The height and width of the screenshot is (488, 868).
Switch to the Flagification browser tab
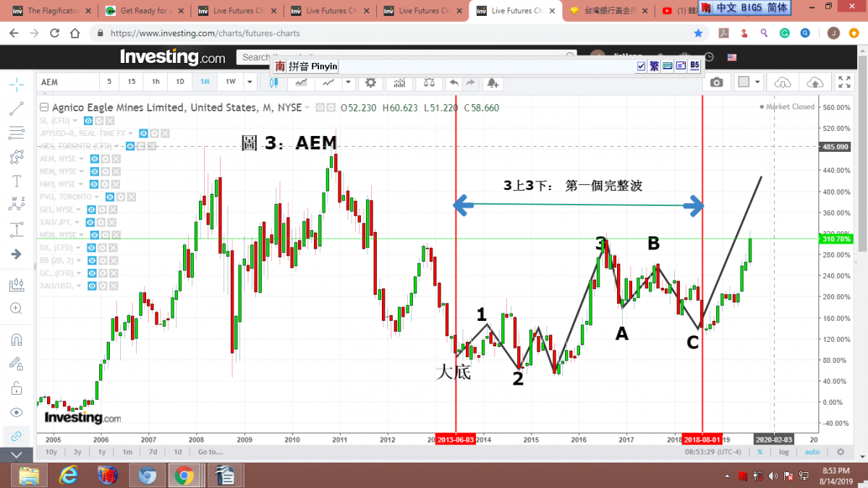51,11
